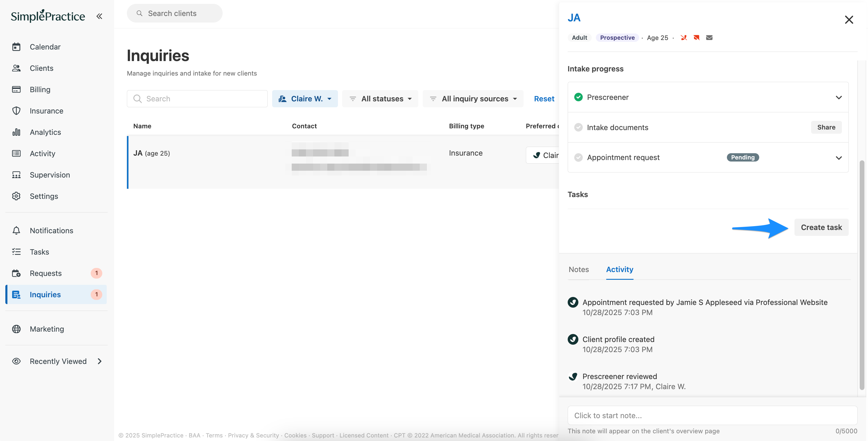Expand the Prescreener section chevron

[838, 98]
